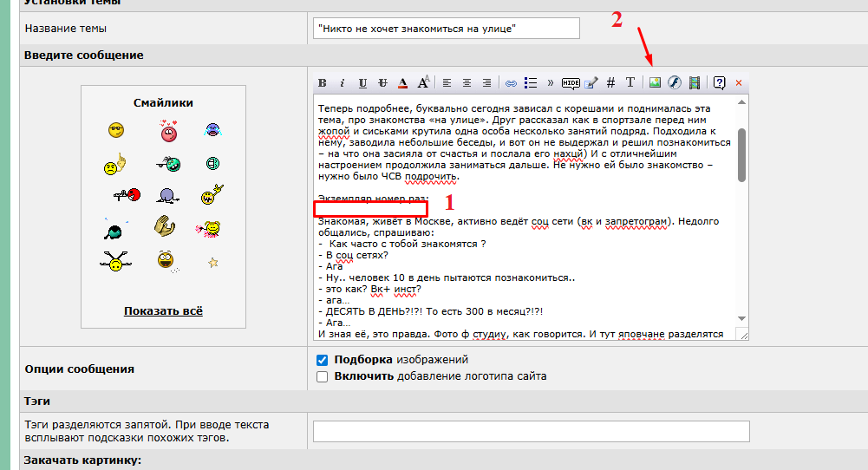
Task: Click the 'ДЕСЯТЬ В ДЕНЬ?!?!' line
Action: [x=430, y=311]
